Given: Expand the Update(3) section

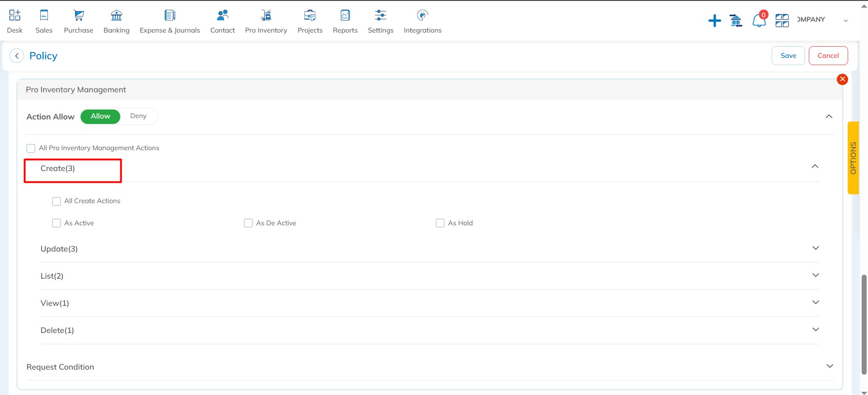Looking at the screenshot, I should coord(815,248).
